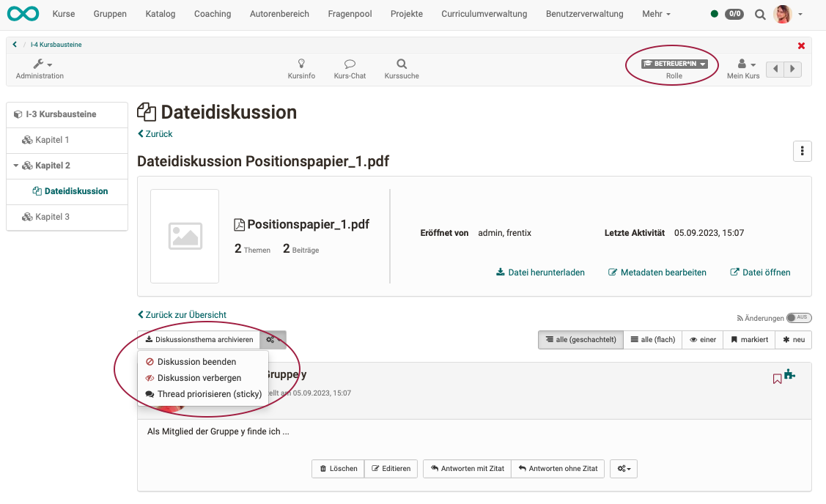
Task: Start the Kurssuche
Action: click(x=401, y=69)
